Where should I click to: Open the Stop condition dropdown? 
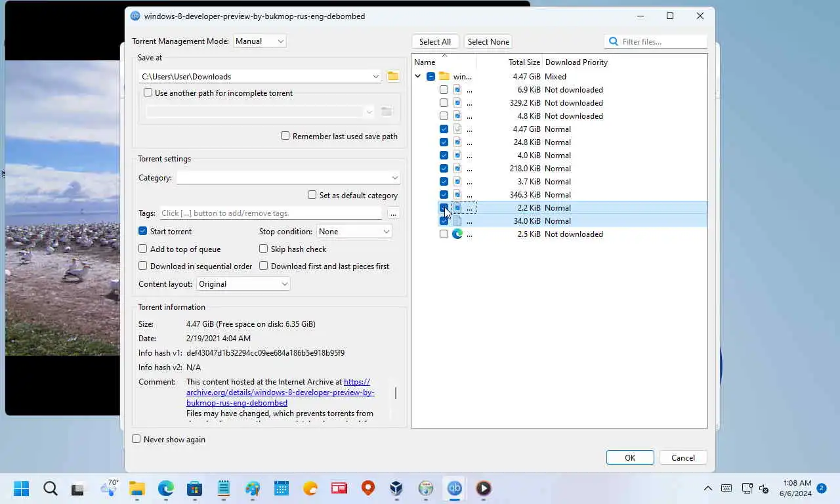coord(354,231)
